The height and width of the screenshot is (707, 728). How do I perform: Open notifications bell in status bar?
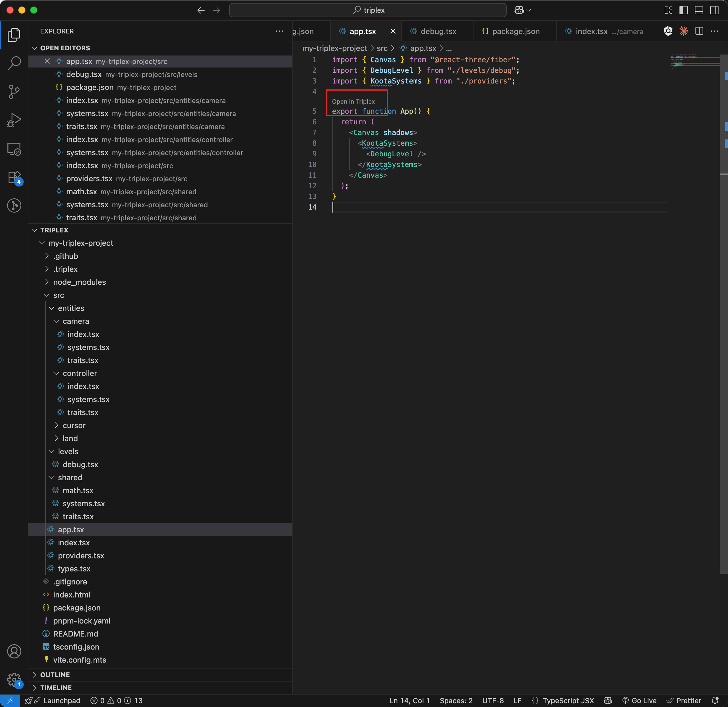tap(715, 700)
